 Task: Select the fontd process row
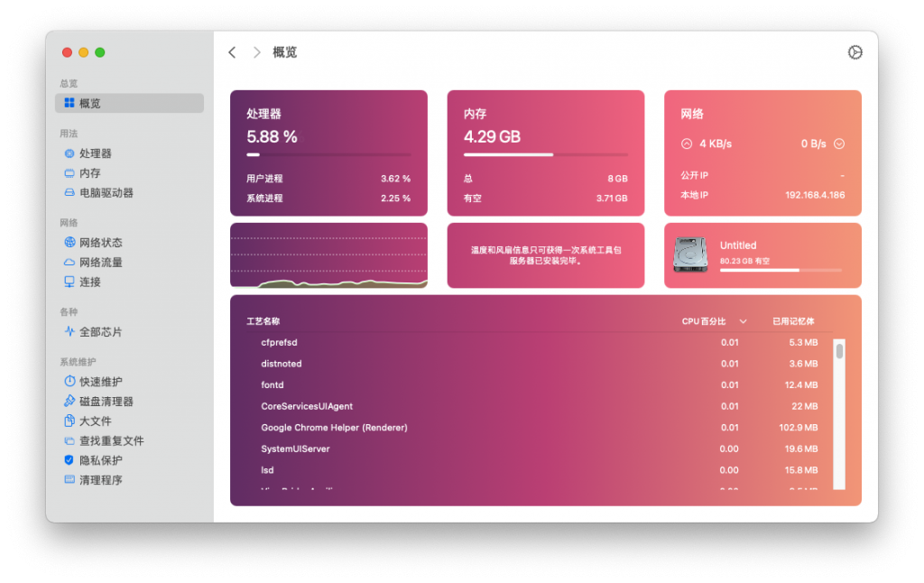pos(540,385)
